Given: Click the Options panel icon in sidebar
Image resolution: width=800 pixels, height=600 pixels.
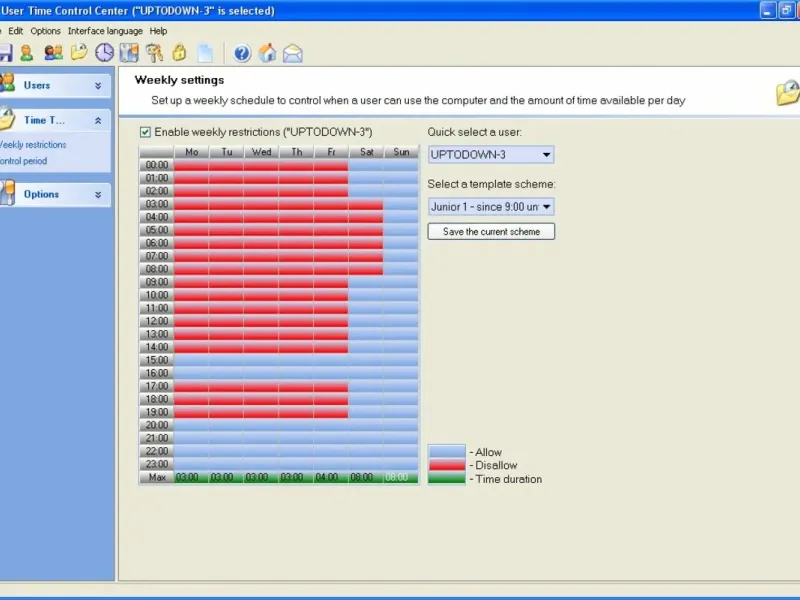Looking at the screenshot, I should pos(7,193).
